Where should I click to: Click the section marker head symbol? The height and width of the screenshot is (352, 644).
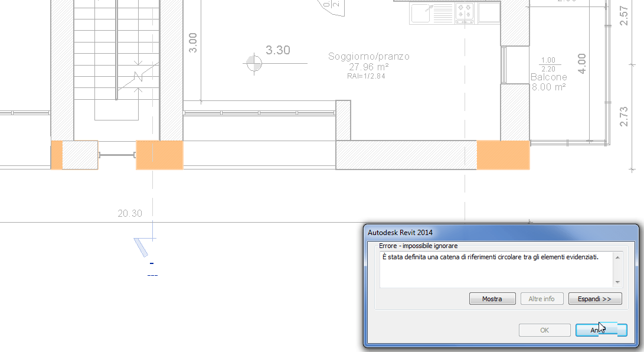142,247
